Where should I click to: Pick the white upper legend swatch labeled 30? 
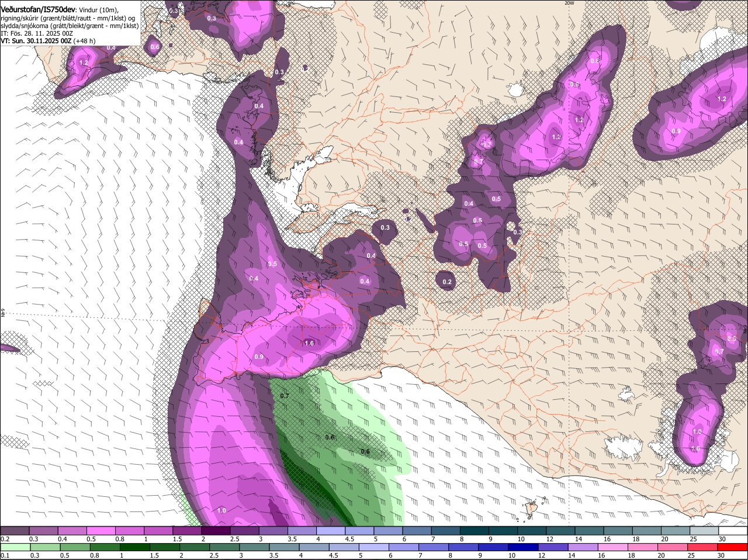click(x=733, y=530)
